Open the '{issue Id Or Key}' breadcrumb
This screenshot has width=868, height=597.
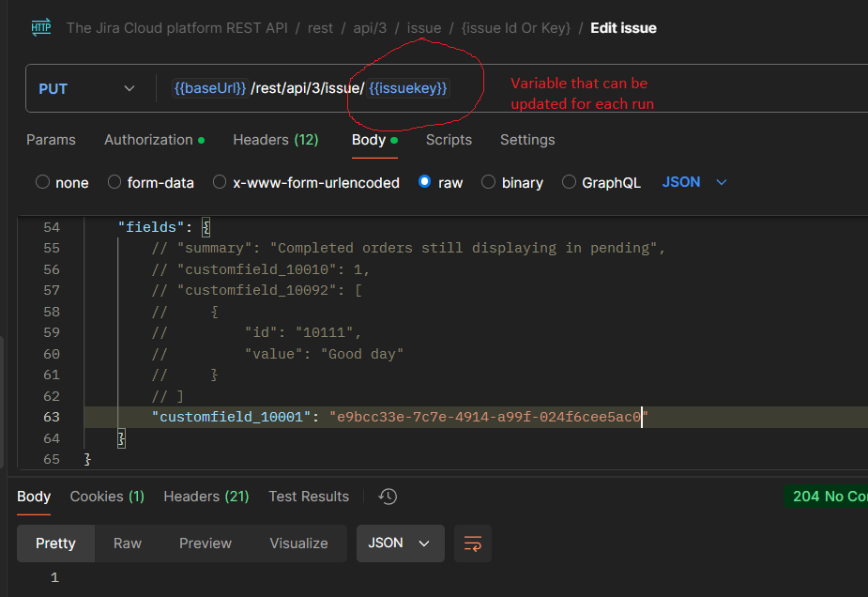(x=516, y=27)
